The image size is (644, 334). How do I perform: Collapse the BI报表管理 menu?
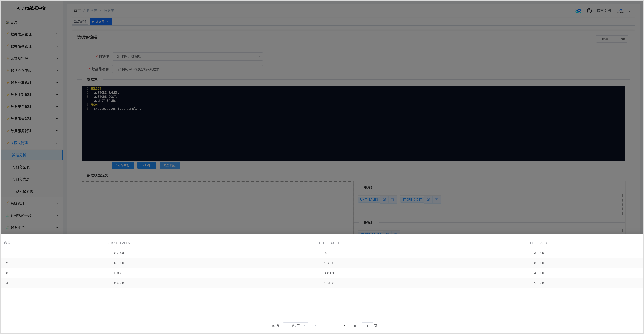coord(31,143)
